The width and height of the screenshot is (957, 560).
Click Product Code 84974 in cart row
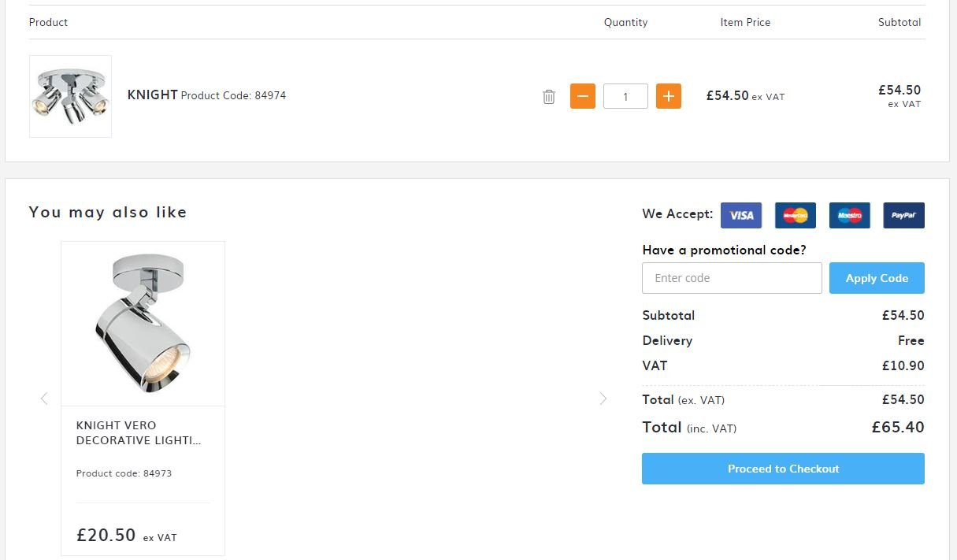click(x=233, y=96)
